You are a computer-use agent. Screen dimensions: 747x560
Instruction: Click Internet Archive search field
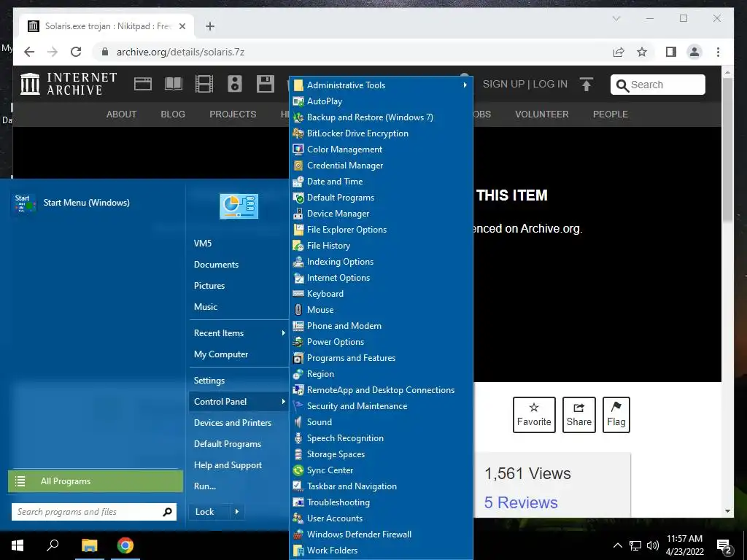point(658,85)
